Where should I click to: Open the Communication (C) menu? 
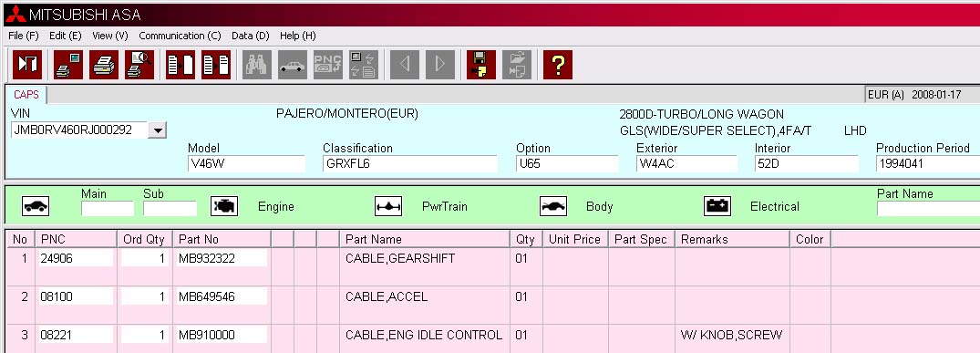click(x=180, y=36)
